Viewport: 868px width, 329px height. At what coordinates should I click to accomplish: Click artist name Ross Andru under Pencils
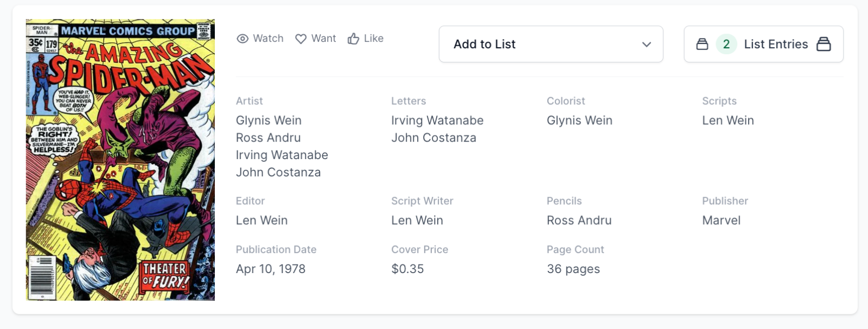click(579, 220)
